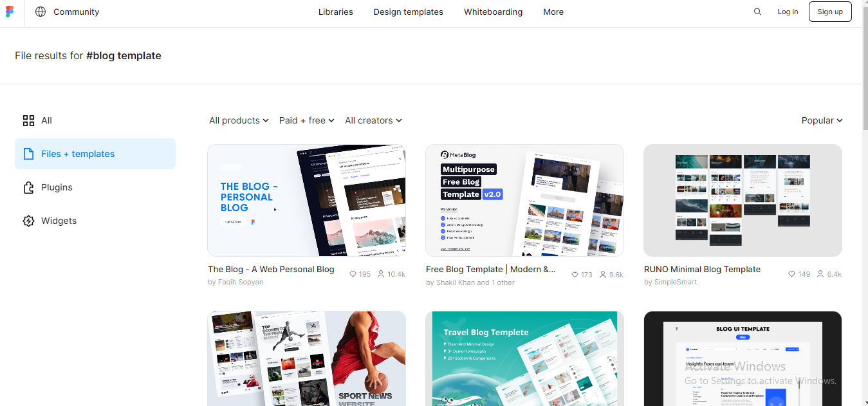Screen dimensions: 868x406
Task: Open the MetaBlog Multipurpose Free Blog thumbnail
Action: tap(524, 201)
